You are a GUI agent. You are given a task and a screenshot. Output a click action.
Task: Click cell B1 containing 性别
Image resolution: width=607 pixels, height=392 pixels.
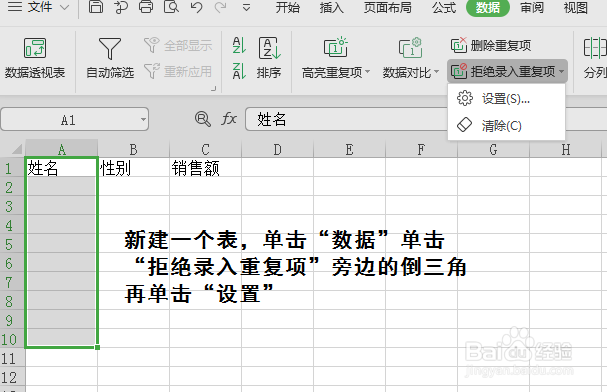(134, 168)
